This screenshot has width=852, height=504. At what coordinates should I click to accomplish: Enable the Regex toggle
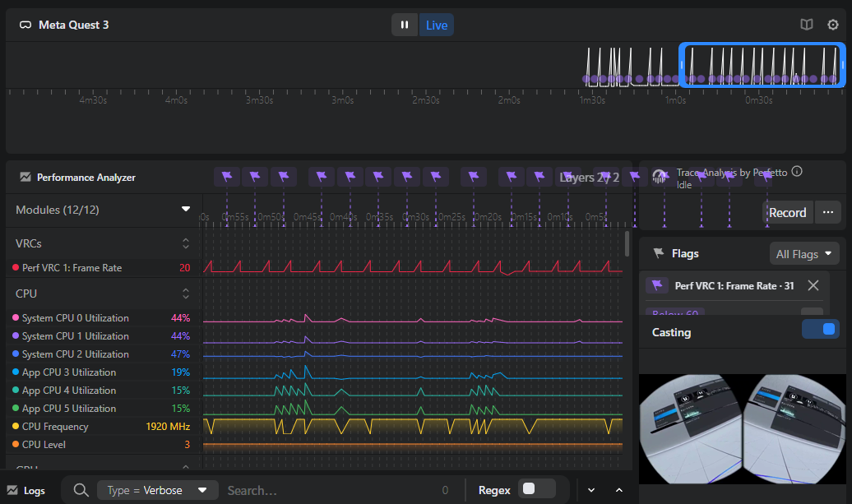pyautogui.click(x=539, y=489)
